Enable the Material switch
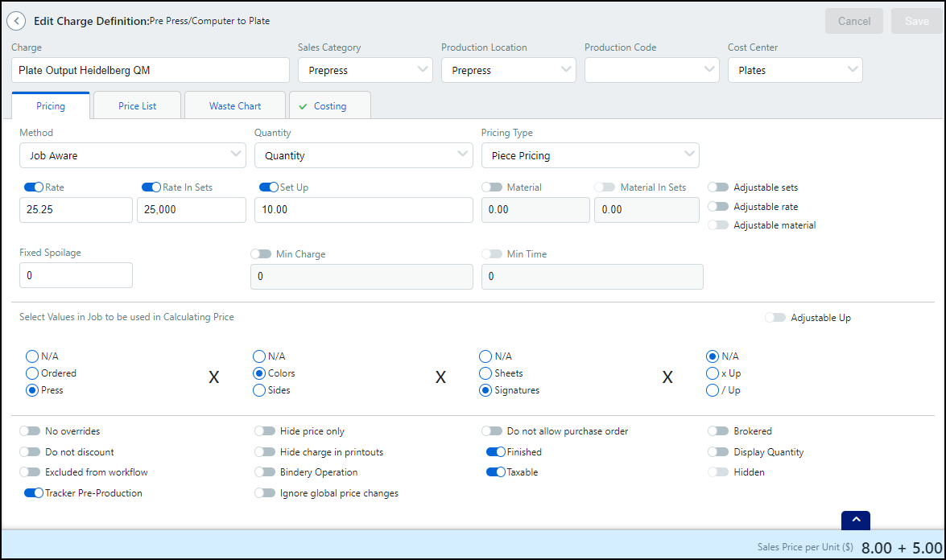This screenshot has height=560, width=946. 492,187
